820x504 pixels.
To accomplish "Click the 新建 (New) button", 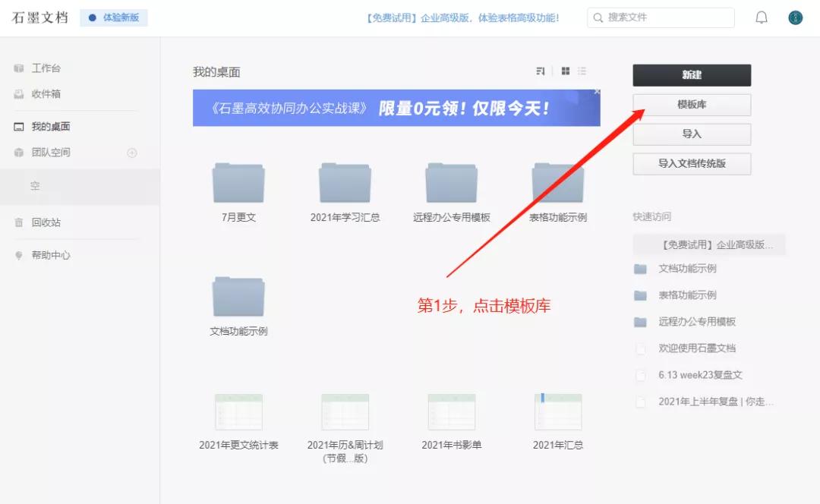I will [692, 75].
